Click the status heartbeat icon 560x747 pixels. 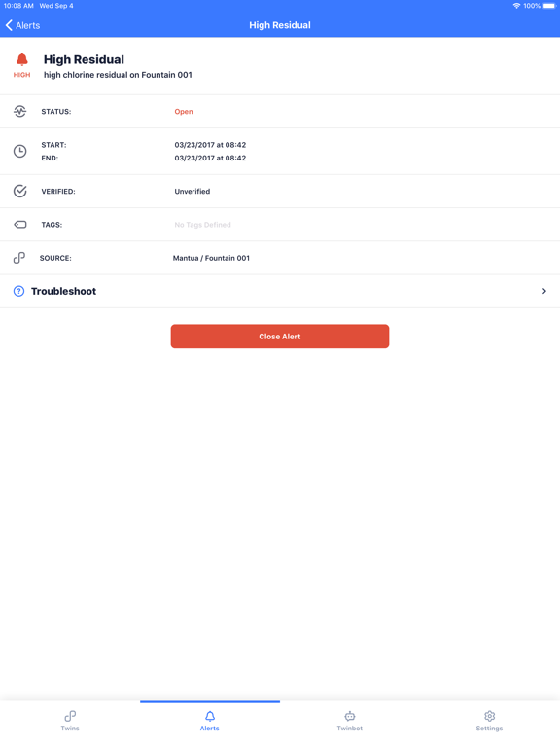(x=19, y=112)
